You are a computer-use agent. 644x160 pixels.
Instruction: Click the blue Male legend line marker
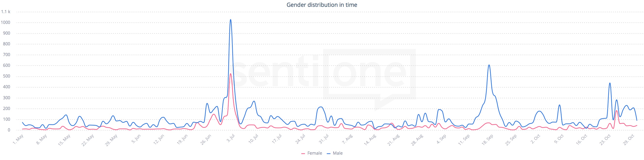(329, 153)
